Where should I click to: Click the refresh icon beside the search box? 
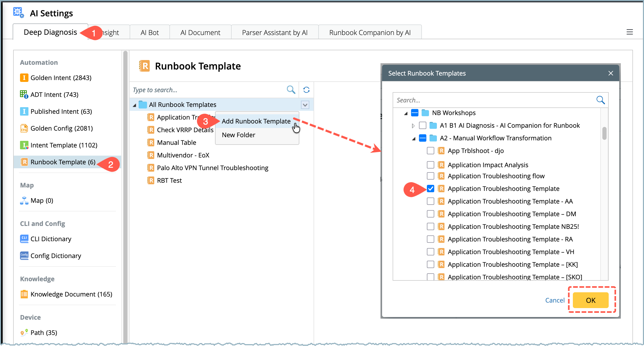306,90
